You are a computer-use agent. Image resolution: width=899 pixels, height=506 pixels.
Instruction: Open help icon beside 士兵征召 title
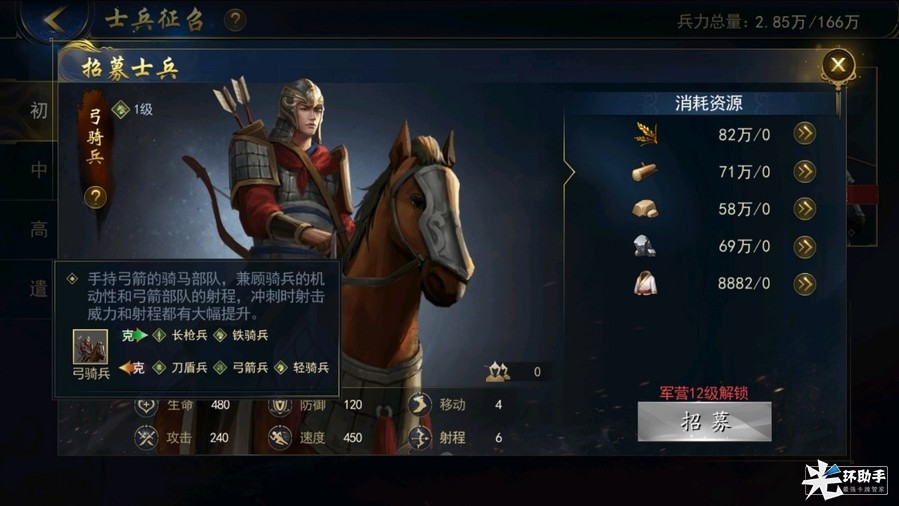[234, 20]
